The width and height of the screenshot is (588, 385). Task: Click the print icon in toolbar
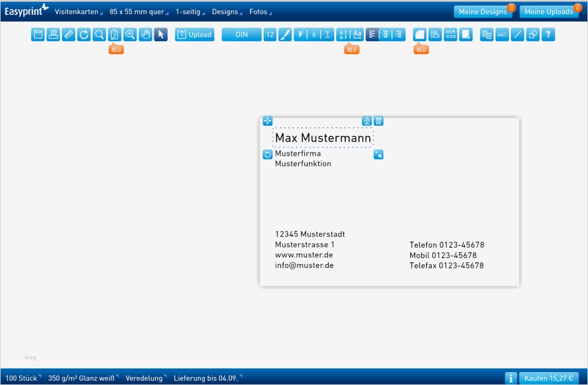(x=53, y=34)
